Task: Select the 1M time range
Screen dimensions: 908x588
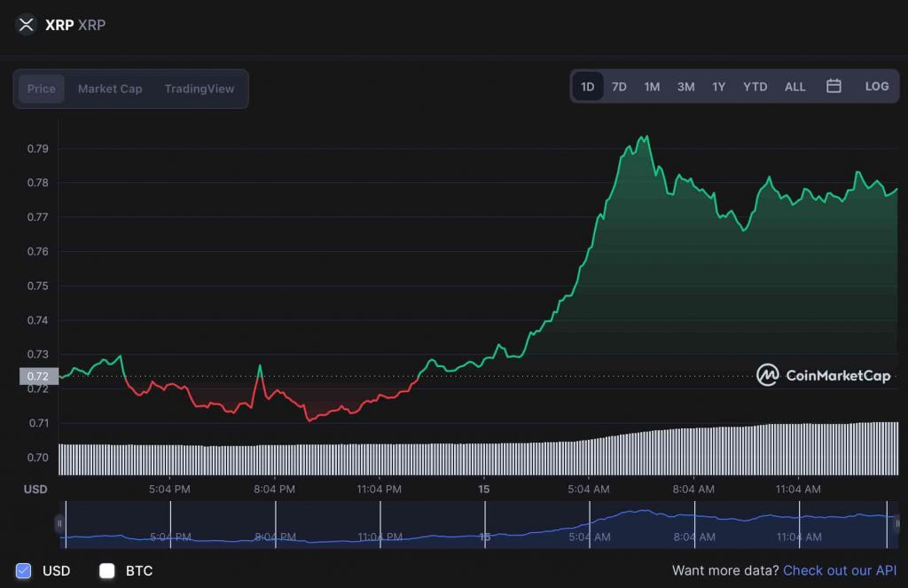Action: pos(652,86)
